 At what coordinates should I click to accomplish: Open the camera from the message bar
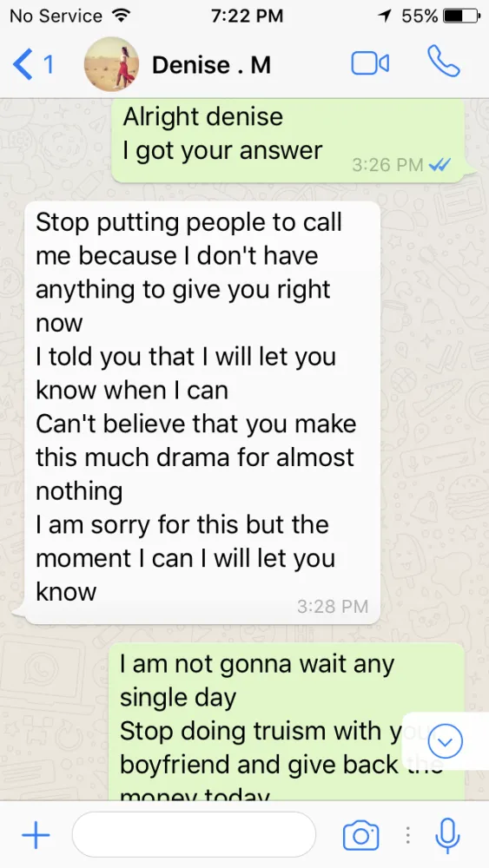click(x=361, y=834)
